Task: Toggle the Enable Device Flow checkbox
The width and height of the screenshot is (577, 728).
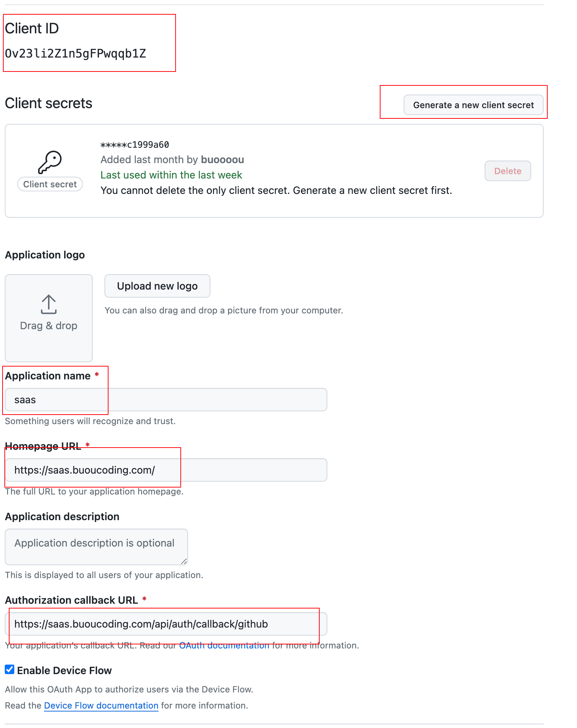Action: click(x=10, y=670)
